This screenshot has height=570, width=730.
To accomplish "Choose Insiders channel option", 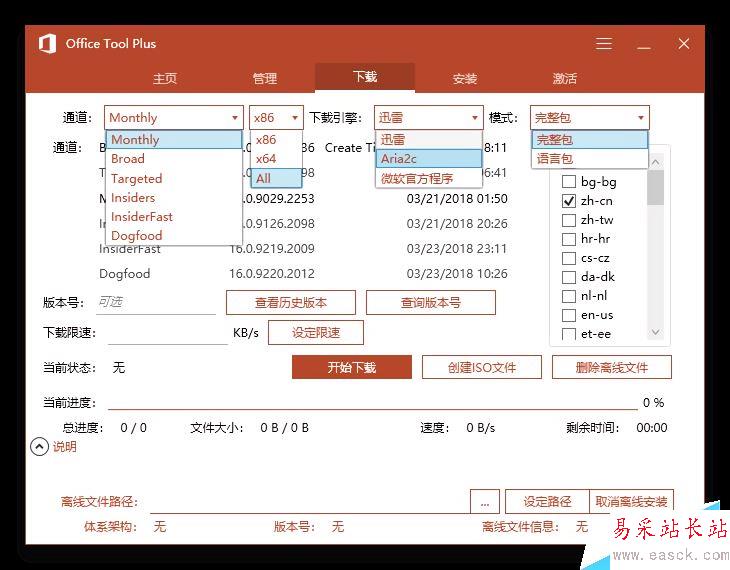I will point(174,197).
